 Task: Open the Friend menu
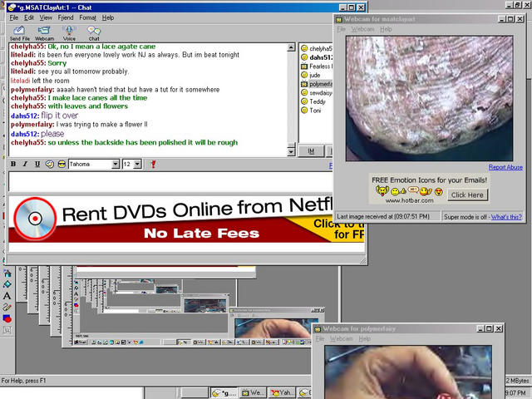pyautogui.click(x=65, y=17)
